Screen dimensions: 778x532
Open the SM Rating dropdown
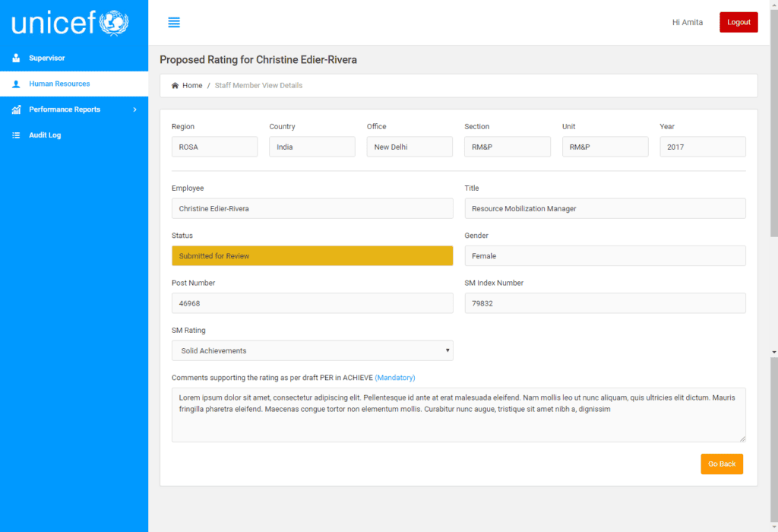pyautogui.click(x=312, y=350)
